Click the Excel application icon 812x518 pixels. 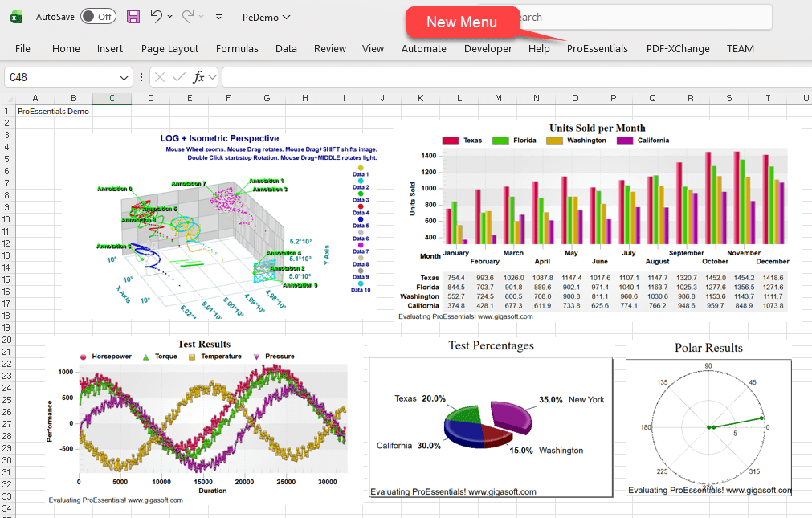point(17,17)
